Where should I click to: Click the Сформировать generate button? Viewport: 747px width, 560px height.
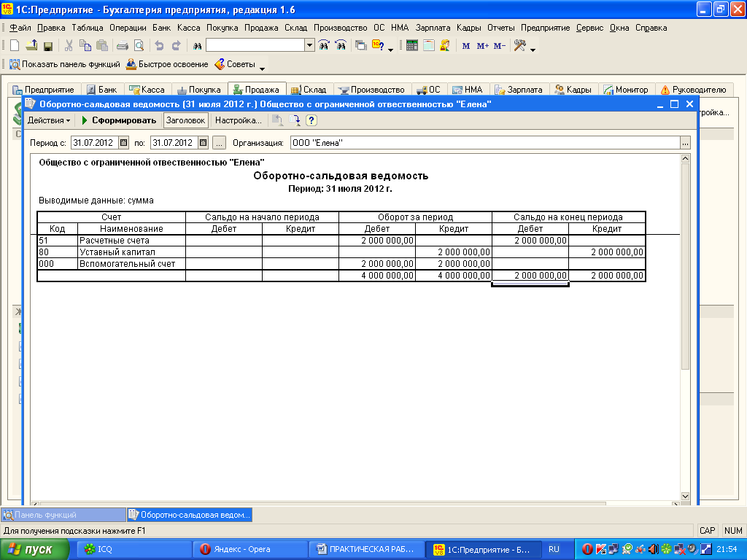[119, 120]
